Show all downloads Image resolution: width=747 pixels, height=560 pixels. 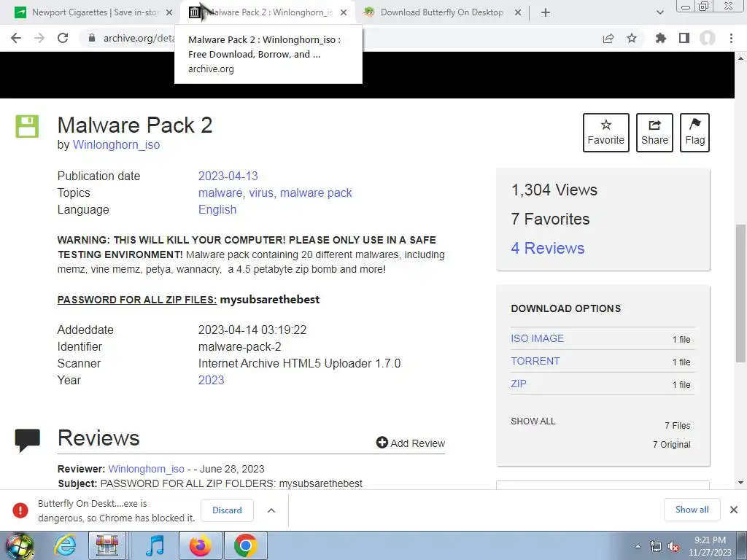(692, 510)
